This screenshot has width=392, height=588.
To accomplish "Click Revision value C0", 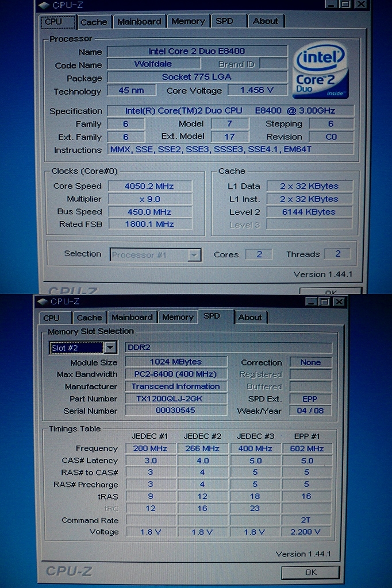I will coord(331,137).
